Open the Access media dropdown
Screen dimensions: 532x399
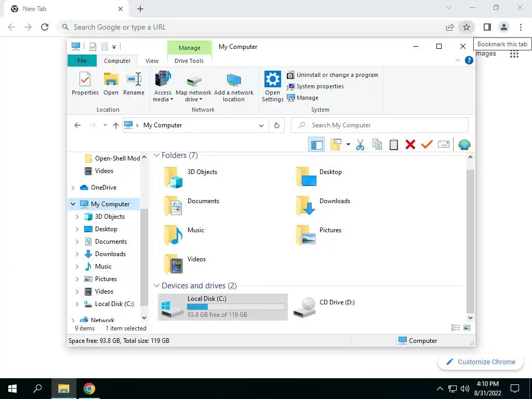(163, 87)
